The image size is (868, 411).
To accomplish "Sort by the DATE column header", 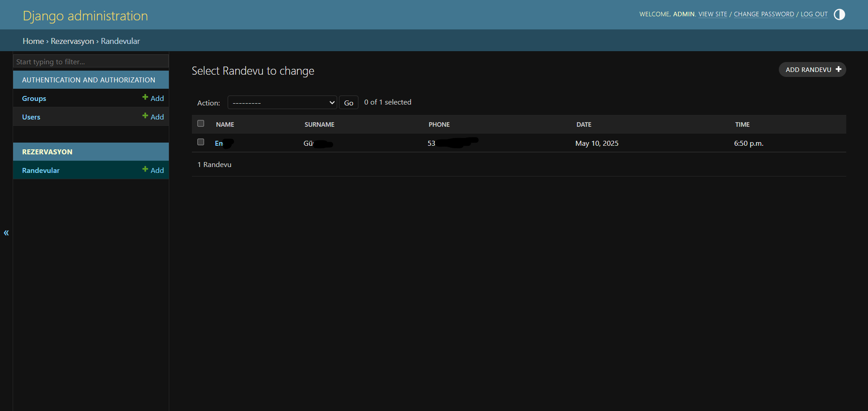I will (584, 124).
